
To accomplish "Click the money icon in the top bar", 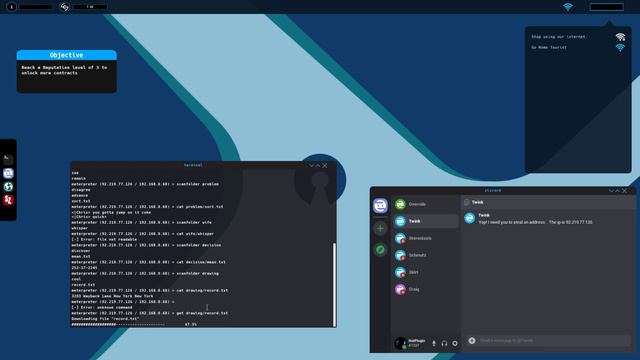I will tap(64, 7).
